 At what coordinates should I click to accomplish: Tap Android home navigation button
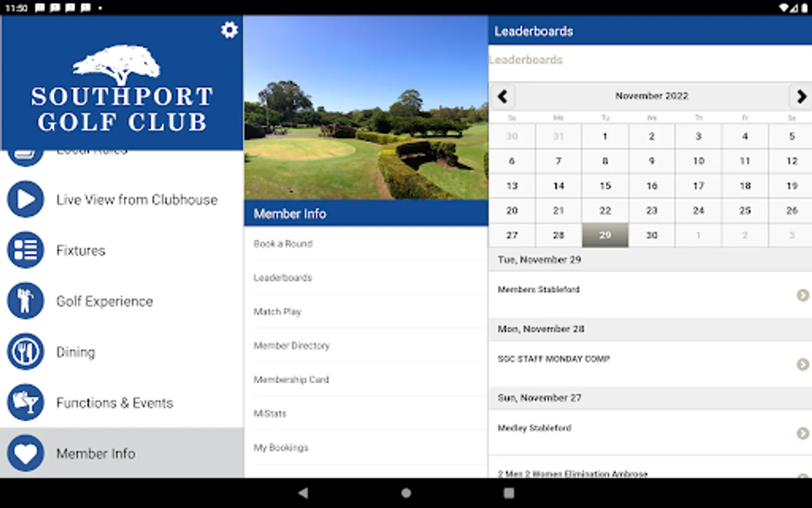[406, 493]
